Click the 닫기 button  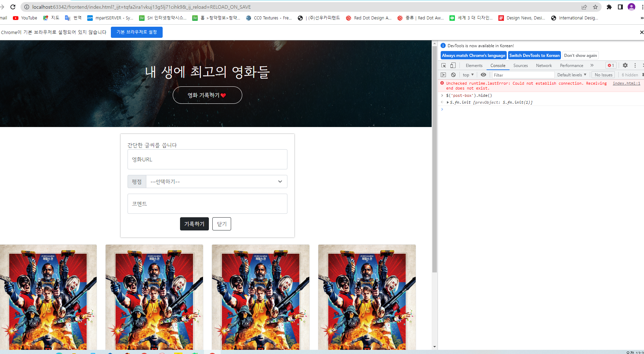(x=222, y=224)
